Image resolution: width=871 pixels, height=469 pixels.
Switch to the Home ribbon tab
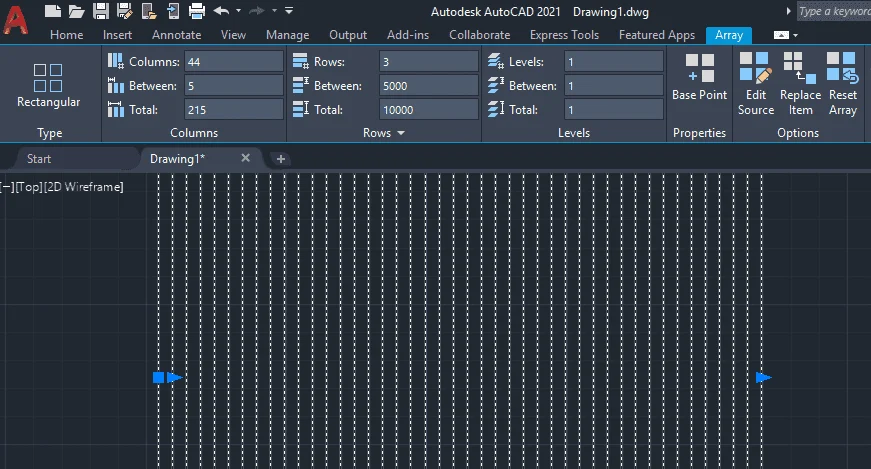pyautogui.click(x=67, y=34)
